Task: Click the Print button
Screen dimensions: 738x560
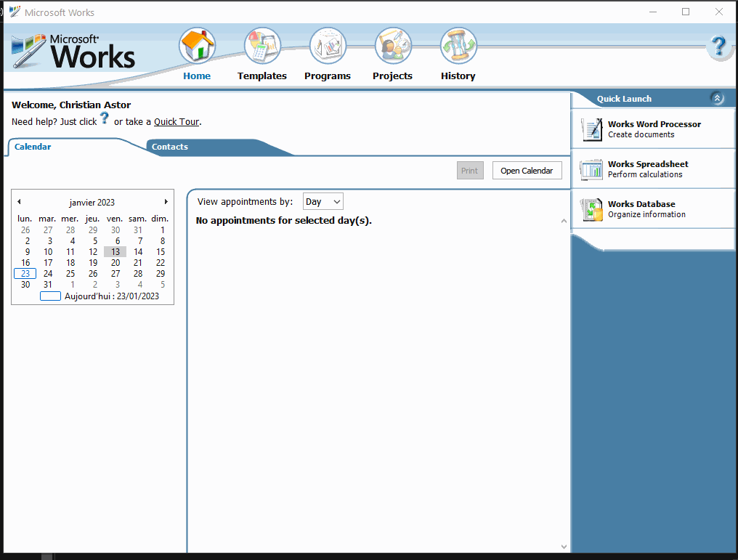Action: (470, 171)
